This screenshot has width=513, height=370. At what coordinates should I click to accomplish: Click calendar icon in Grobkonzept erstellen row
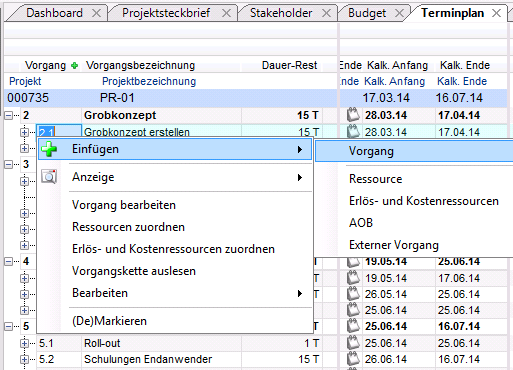(353, 132)
